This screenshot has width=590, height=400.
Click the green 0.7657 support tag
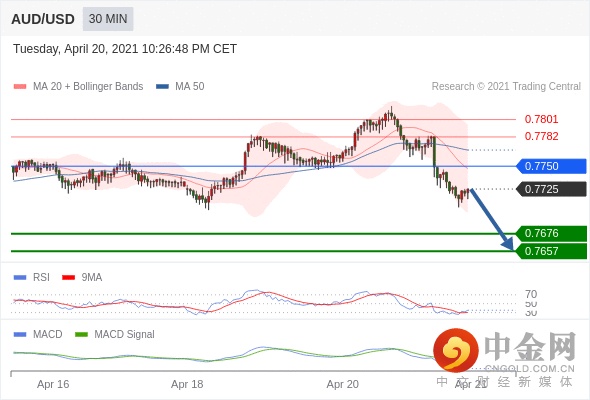(551, 251)
